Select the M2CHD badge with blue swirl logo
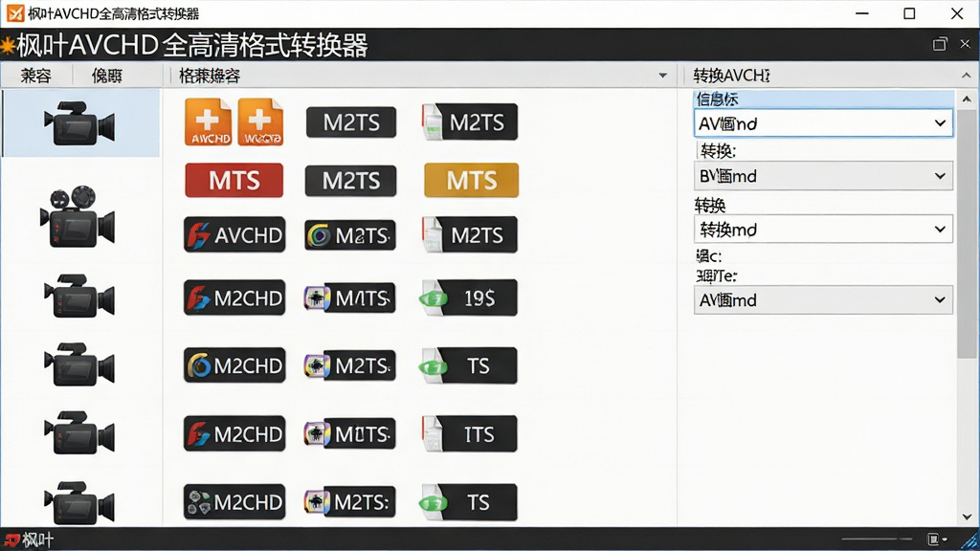Image resolution: width=980 pixels, height=551 pixels. [234, 364]
